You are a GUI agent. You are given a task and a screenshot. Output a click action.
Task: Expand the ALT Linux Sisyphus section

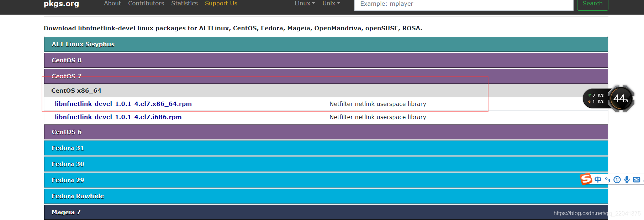326,44
